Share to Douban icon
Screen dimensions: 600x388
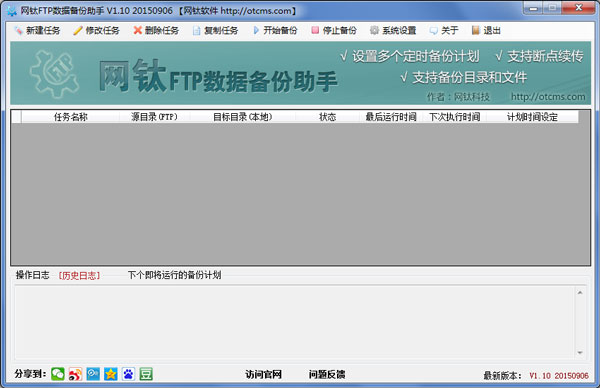click(146, 374)
